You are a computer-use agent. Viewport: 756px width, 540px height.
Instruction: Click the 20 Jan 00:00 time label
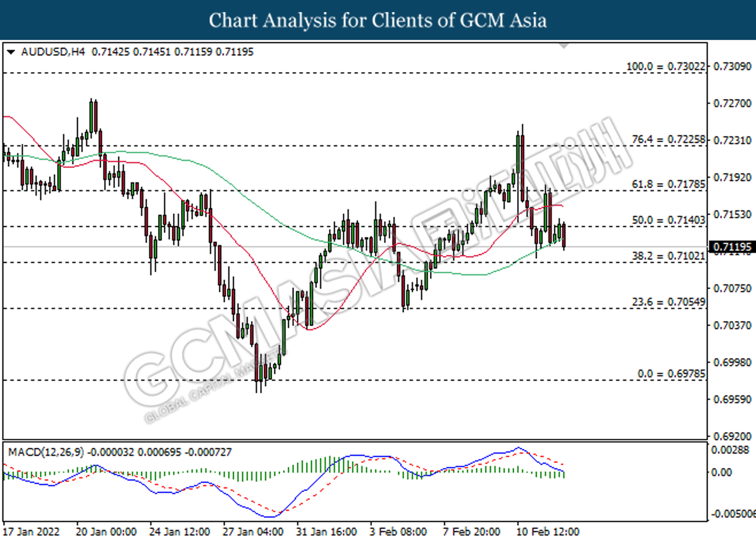[106, 532]
